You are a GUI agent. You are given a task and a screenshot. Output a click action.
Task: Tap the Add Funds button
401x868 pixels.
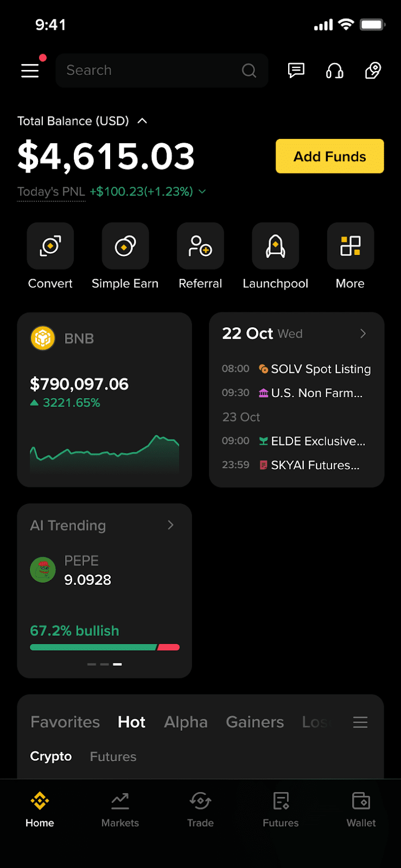click(330, 156)
